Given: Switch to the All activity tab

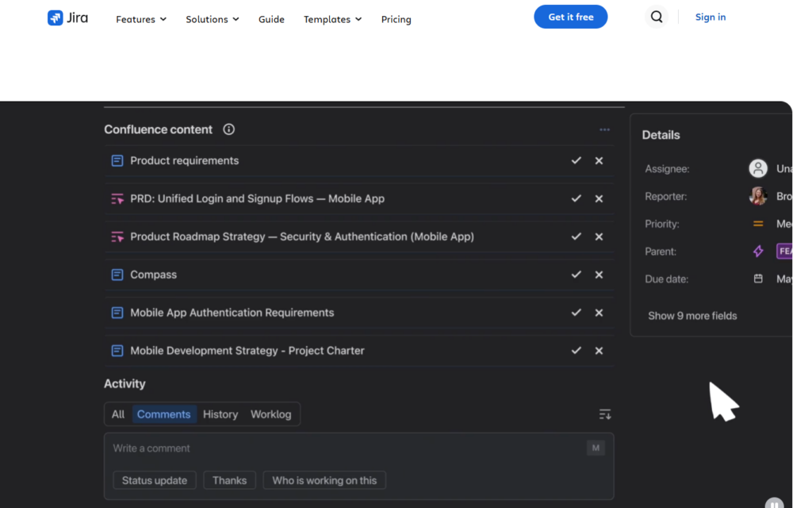Looking at the screenshot, I should (x=118, y=414).
